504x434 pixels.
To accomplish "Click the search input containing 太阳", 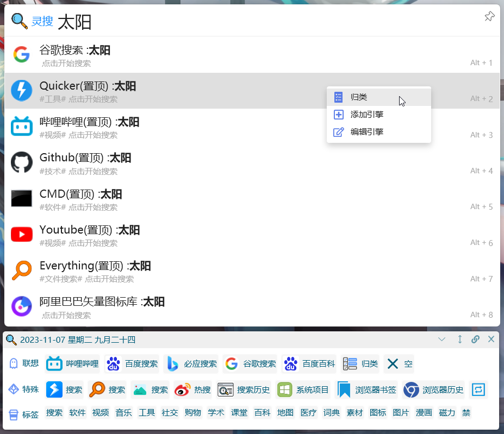I will coord(74,22).
